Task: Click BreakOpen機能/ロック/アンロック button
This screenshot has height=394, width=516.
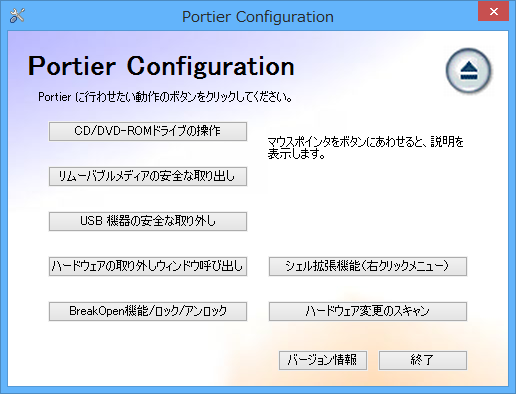Action: click(x=148, y=311)
